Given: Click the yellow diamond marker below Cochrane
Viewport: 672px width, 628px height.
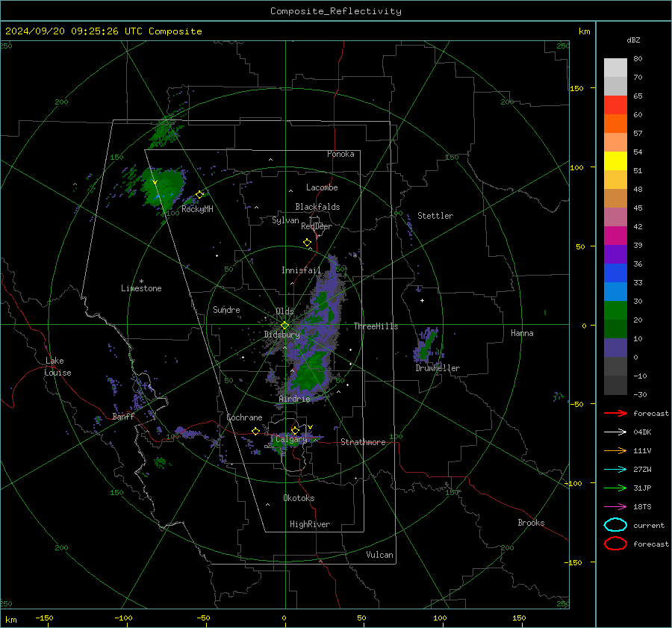Looking at the screenshot, I should click(256, 432).
